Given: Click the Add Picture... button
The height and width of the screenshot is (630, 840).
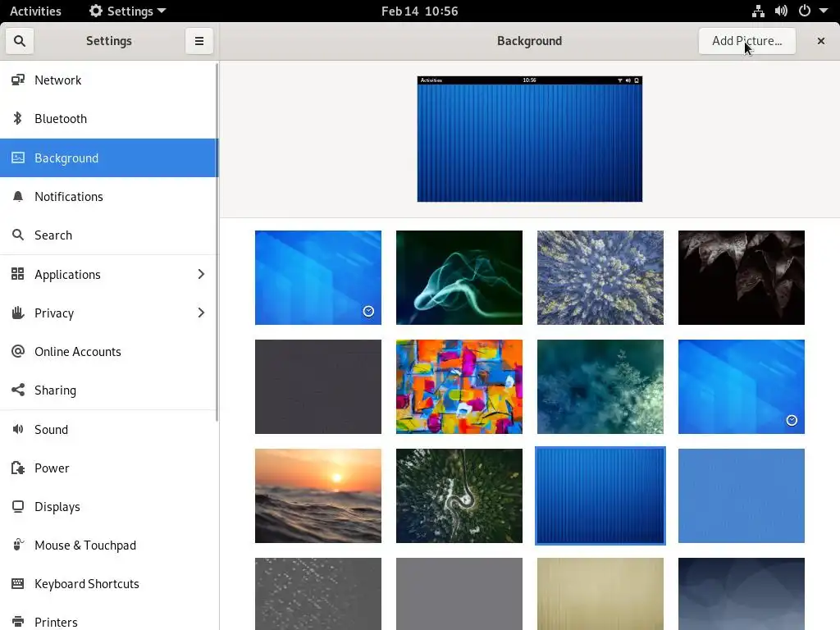Looking at the screenshot, I should pos(746,41).
